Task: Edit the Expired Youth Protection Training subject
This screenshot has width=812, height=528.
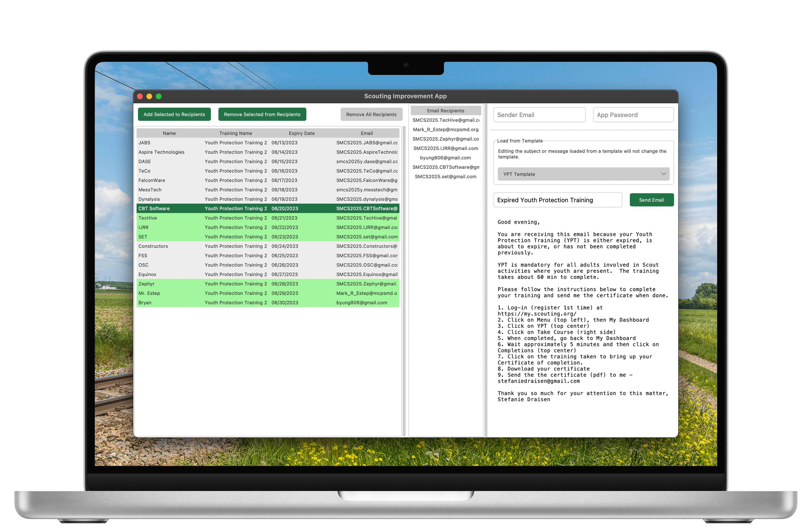Action: (x=557, y=200)
